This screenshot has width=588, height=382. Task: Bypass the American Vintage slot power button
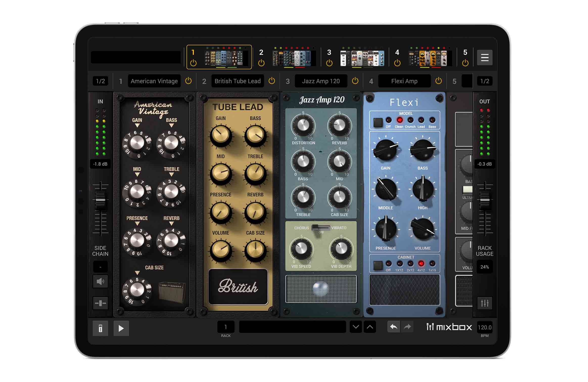(188, 81)
